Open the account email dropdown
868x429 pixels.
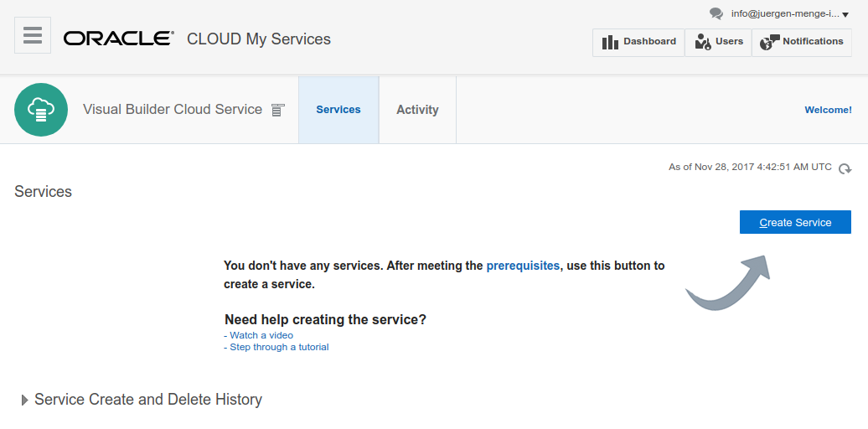tap(790, 14)
